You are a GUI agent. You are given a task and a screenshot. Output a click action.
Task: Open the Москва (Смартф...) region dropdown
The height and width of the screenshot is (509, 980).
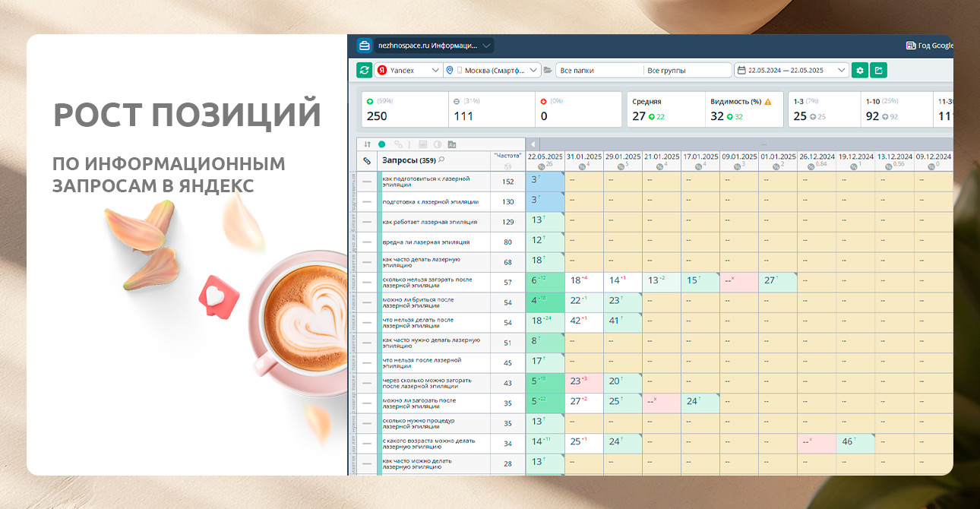point(532,70)
